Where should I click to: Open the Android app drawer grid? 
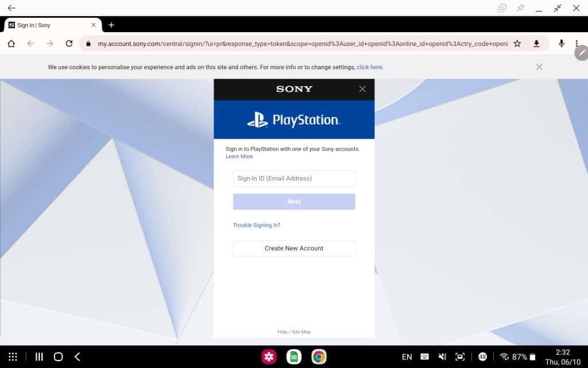(x=13, y=356)
